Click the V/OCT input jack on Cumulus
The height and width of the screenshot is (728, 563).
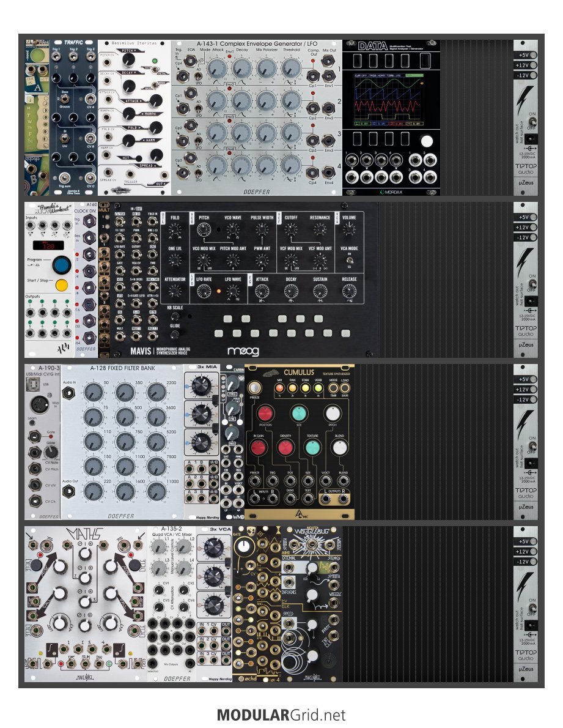326,481
